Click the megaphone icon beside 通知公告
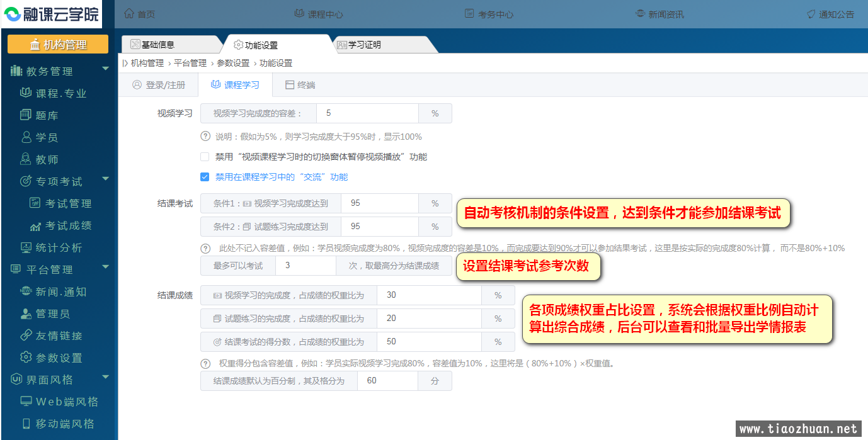868x440 pixels. tap(811, 14)
